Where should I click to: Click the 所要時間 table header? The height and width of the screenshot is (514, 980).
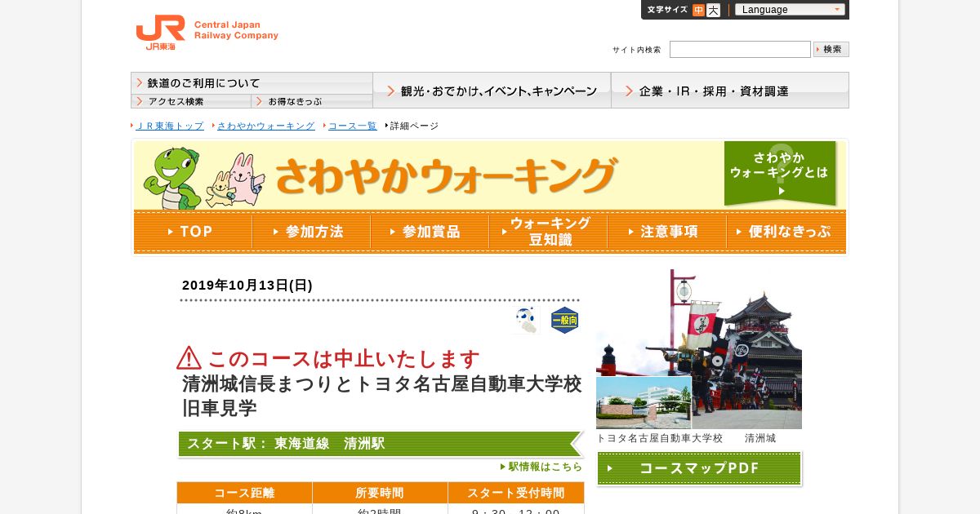380,493
